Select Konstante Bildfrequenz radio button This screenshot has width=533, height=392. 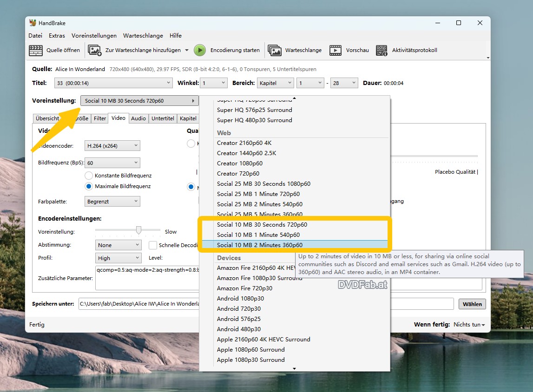tap(88, 175)
